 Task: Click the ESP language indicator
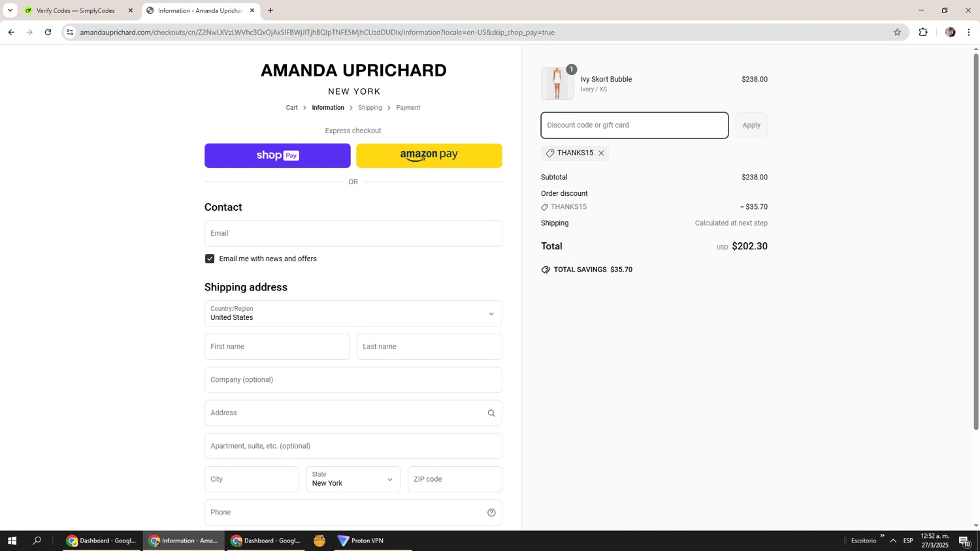click(x=908, y=541)
